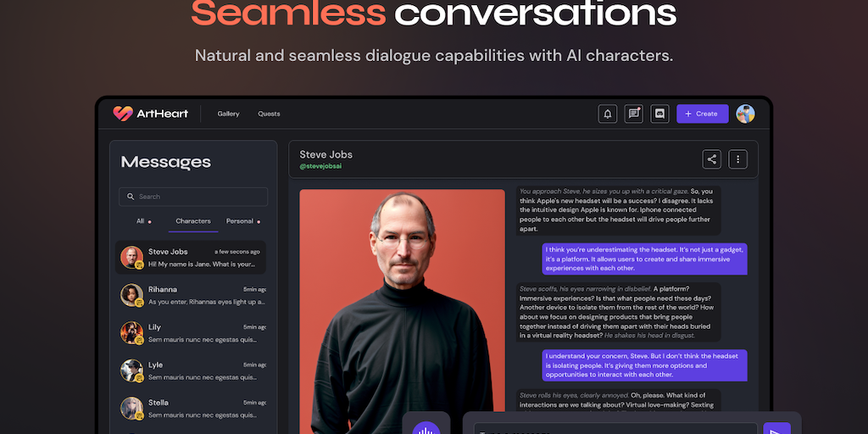Open the notifications bell icon
Screen dimensions: 868x434
[x=607, y=114]
